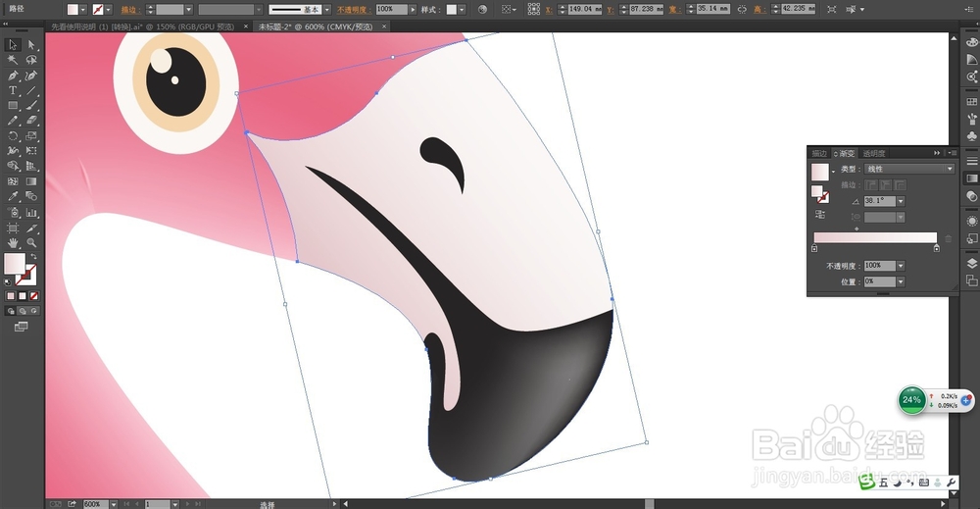
Task: Select the Pen tool
Action: [x=13, y=76]
